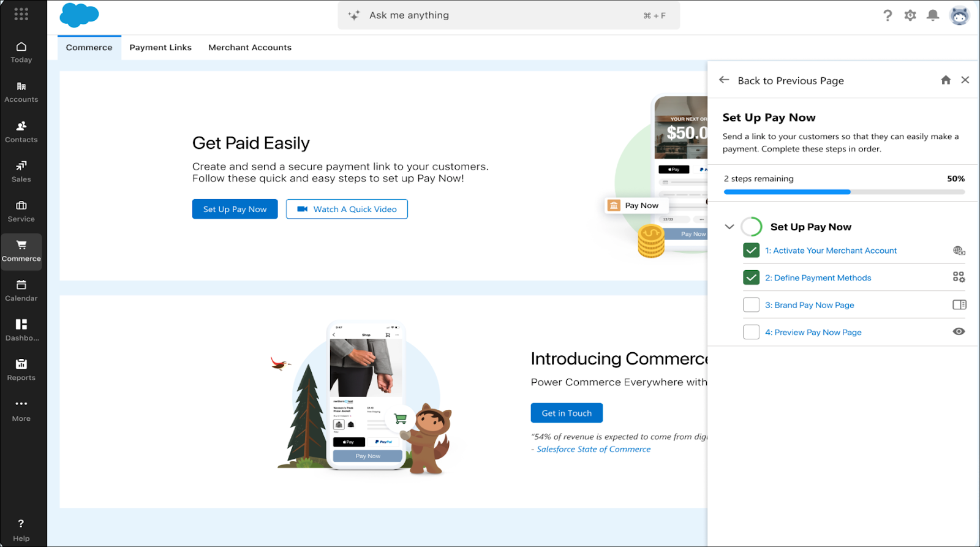Click the Ask me anything search field
This screenshot has width=980, height=547.
509,15
